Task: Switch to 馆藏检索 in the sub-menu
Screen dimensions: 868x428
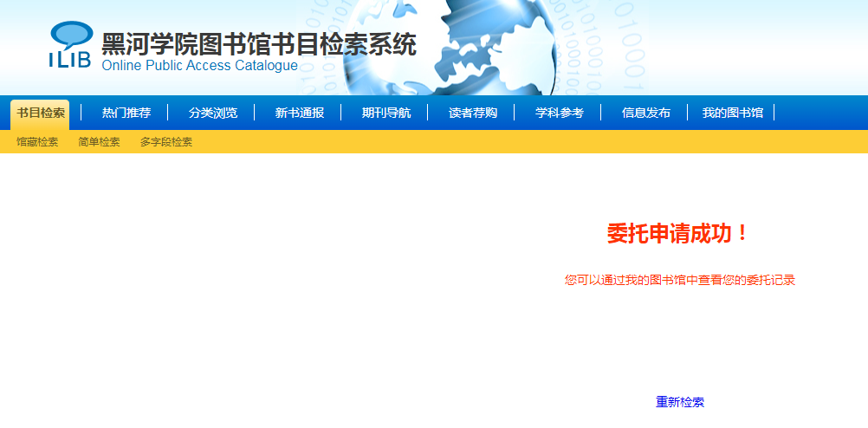Action: [37, 142]
